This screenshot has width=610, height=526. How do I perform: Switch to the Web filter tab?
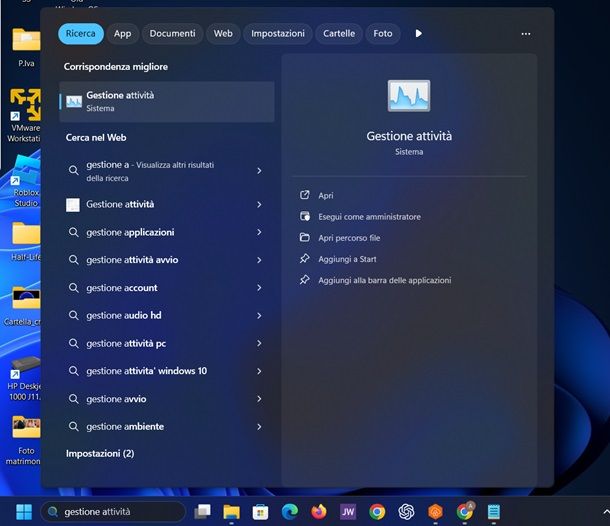pyautogui.click(x=223, y=33)
